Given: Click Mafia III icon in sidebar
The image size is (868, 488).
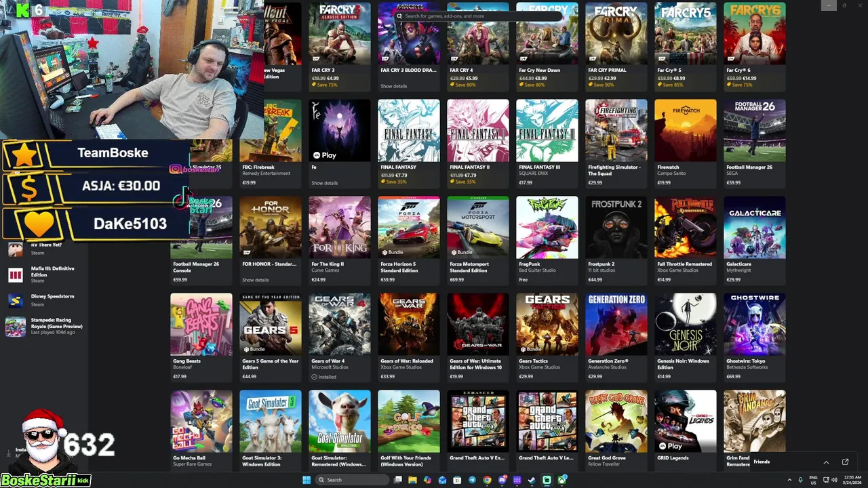Looking at the screenshot, I should pos(15,274).
